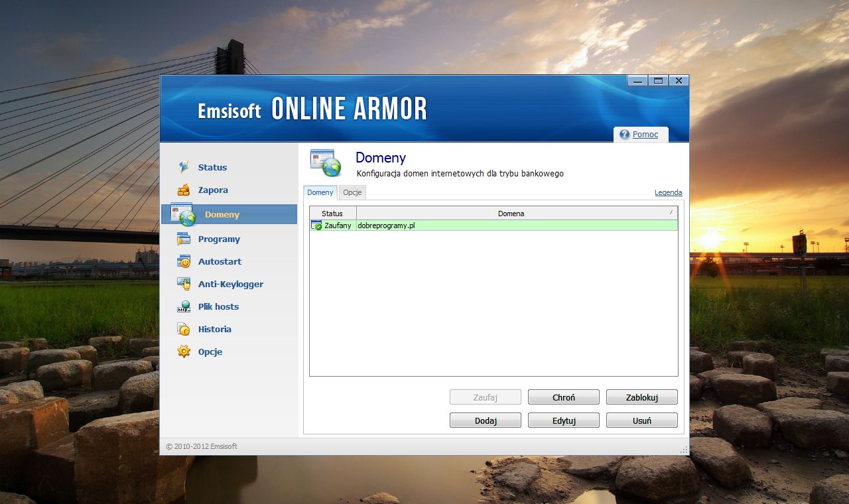Viewport: 849px width, 504px height.
Task: Click the Status lightning icon in sidebar
Action: (x=184, y=167)
